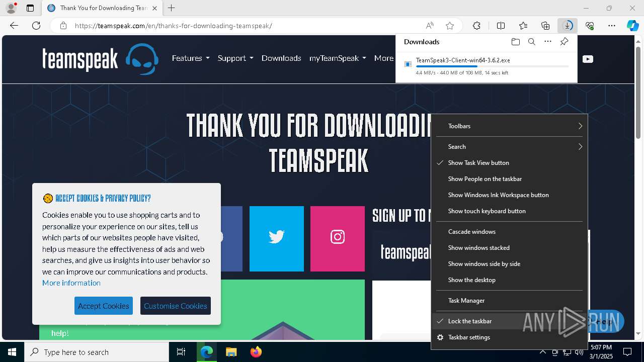Go to the Downloads nav link
The image size is (644, 362).
(x=281, y=58)
